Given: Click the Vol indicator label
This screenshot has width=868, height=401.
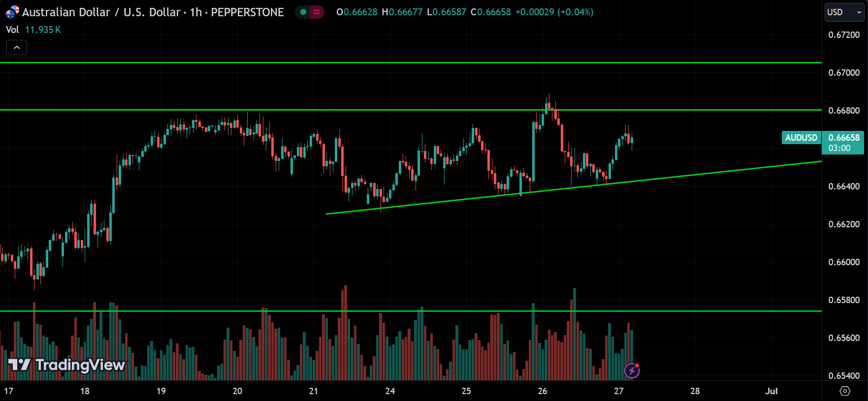Looking at the screenshot, I should pyautogui.click(x=12, y=30).
